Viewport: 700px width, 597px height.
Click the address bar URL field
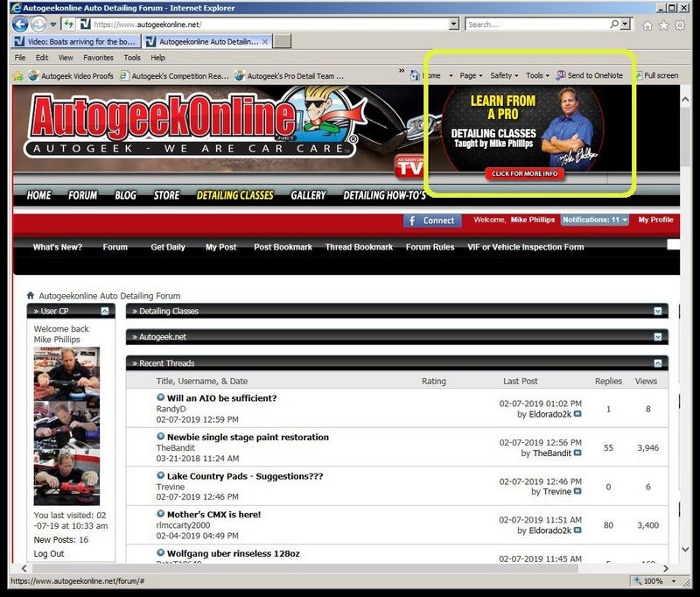(x=270, y=25)
